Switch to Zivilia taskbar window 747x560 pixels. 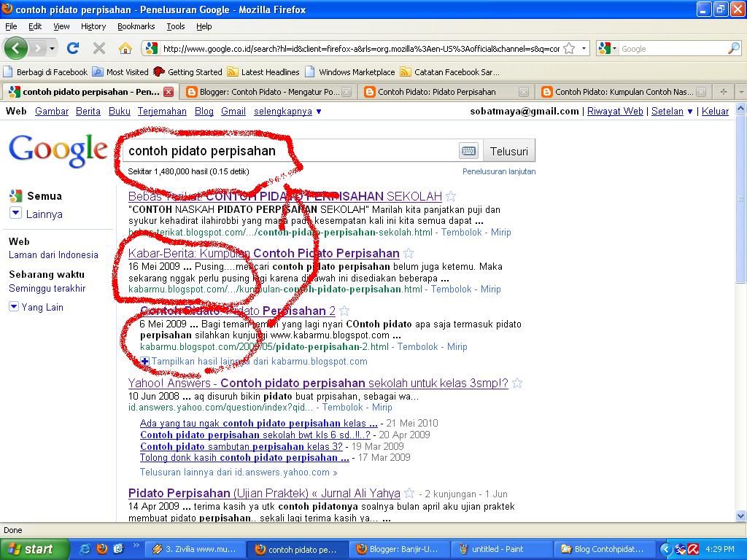195,549
